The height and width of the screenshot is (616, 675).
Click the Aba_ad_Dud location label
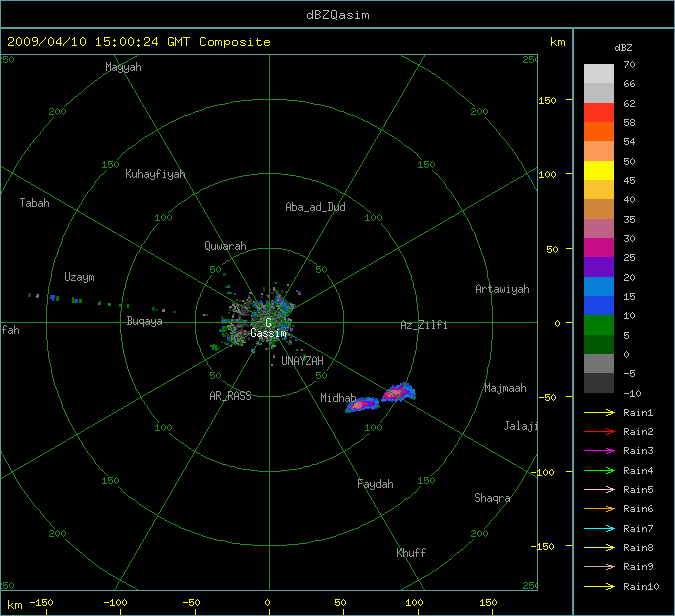[x=315, y=207]
